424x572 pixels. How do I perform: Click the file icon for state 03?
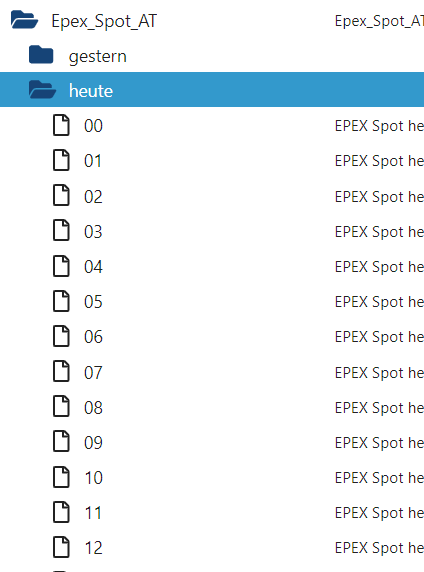coord(61,230)
